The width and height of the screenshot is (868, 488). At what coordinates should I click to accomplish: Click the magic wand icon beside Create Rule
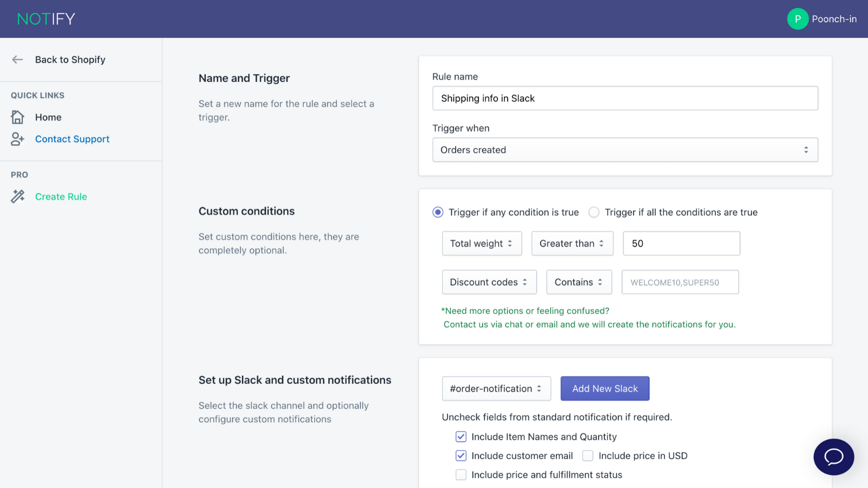(17, 196)
